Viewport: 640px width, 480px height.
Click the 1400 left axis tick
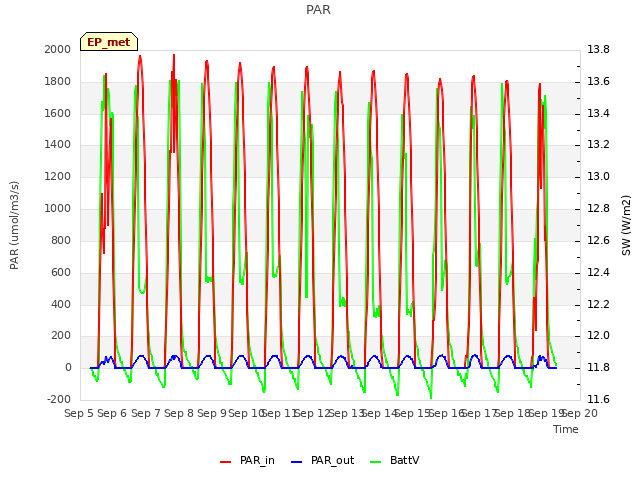[58, 145]
